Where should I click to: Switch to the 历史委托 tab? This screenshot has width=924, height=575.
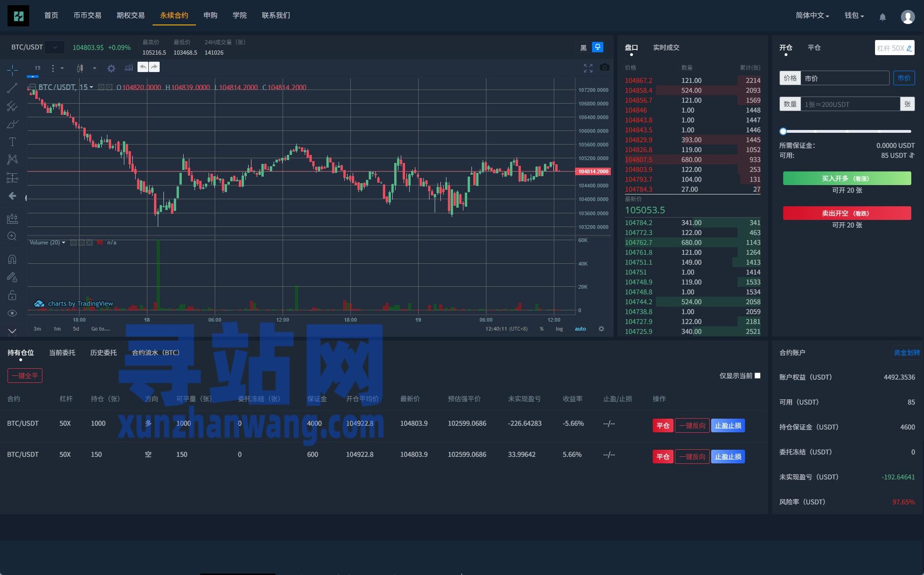point(104,353)
